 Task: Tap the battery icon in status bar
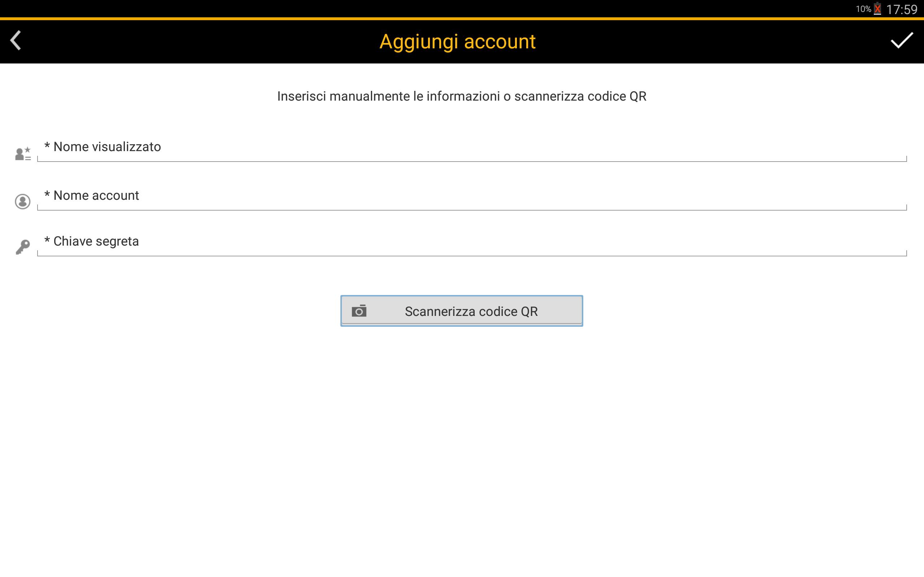pos(877,9)
